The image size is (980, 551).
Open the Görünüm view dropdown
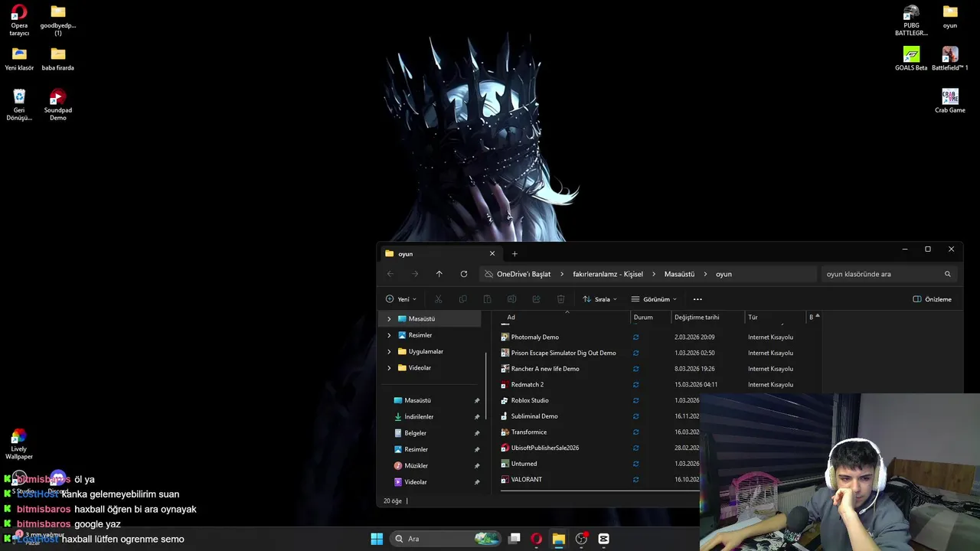(654, 299)
